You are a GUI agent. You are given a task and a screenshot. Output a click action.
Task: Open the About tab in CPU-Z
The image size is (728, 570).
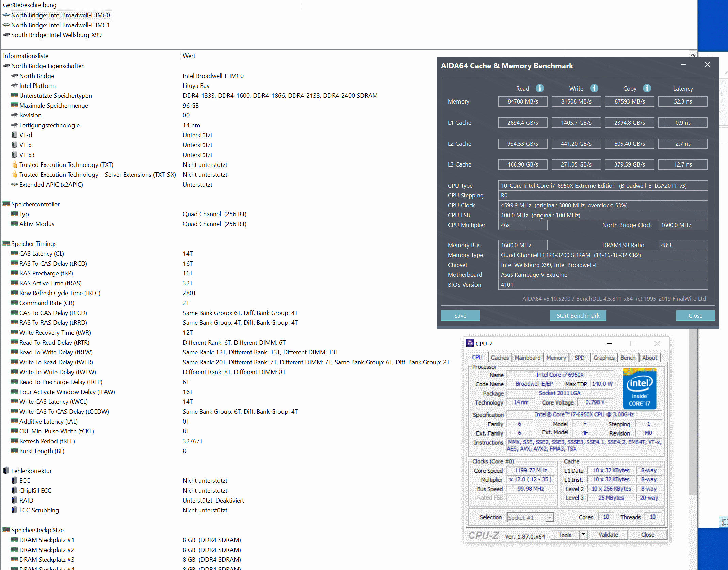[650, 358]
